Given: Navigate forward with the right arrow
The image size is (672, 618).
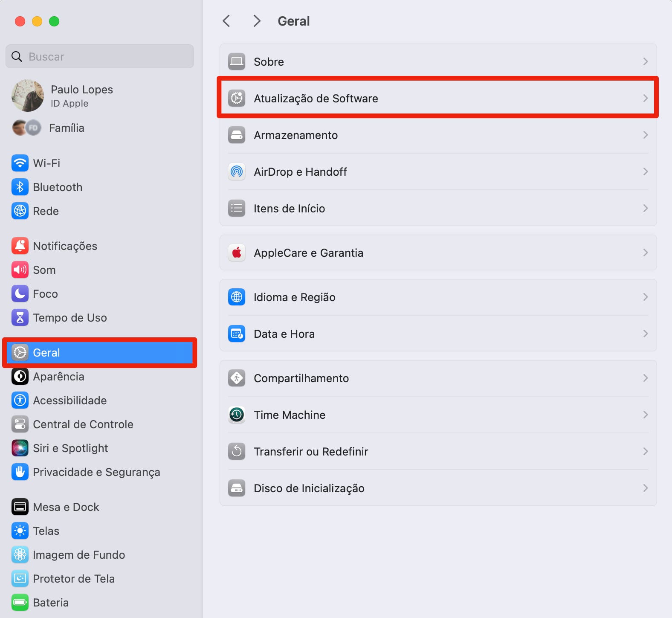Looking at the screenshot, I should [256, 21].
